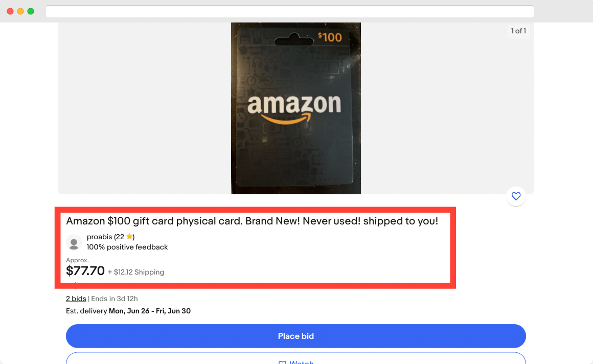Click the yellow minimize circle
The image size is (593, 364).
tap(20, 11)
